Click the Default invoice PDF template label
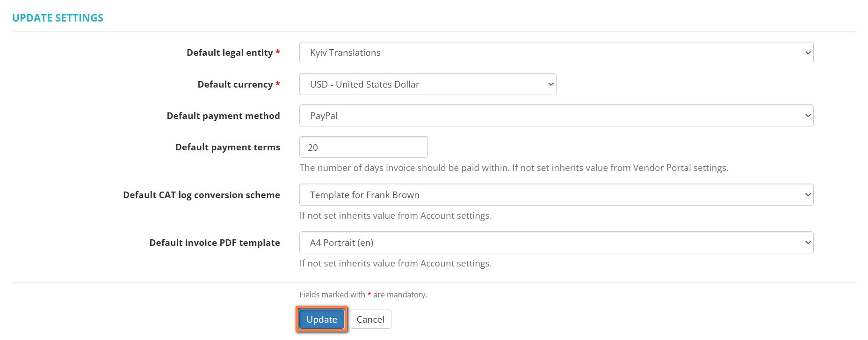This screenshot has height=340, width=868. point(215,243)
